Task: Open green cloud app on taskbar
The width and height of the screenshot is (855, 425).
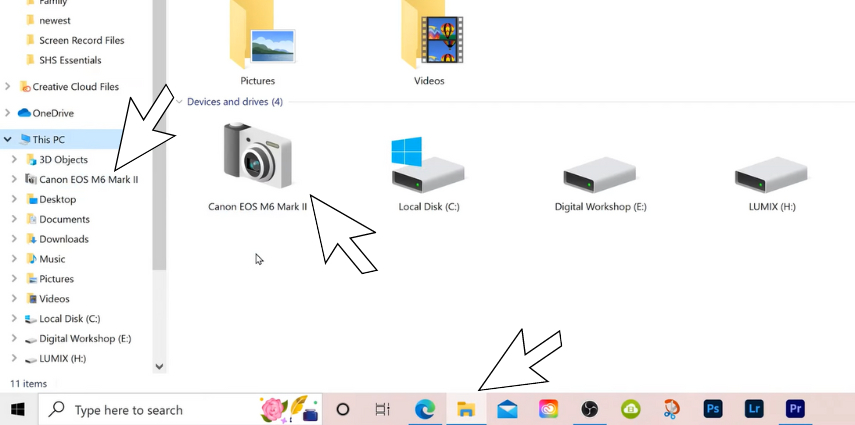Action: (630, 409)
